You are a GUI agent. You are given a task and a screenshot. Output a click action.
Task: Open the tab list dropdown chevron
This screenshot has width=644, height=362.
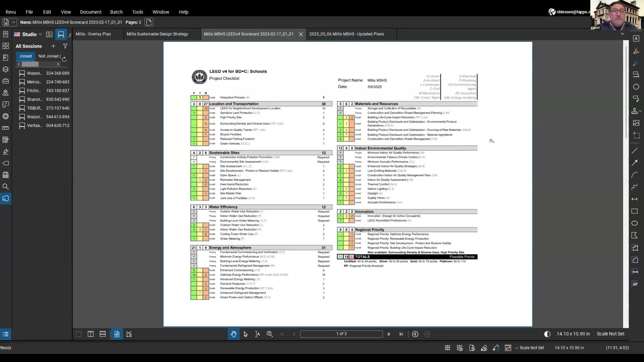pyautogui.click(x=622, y=34)
